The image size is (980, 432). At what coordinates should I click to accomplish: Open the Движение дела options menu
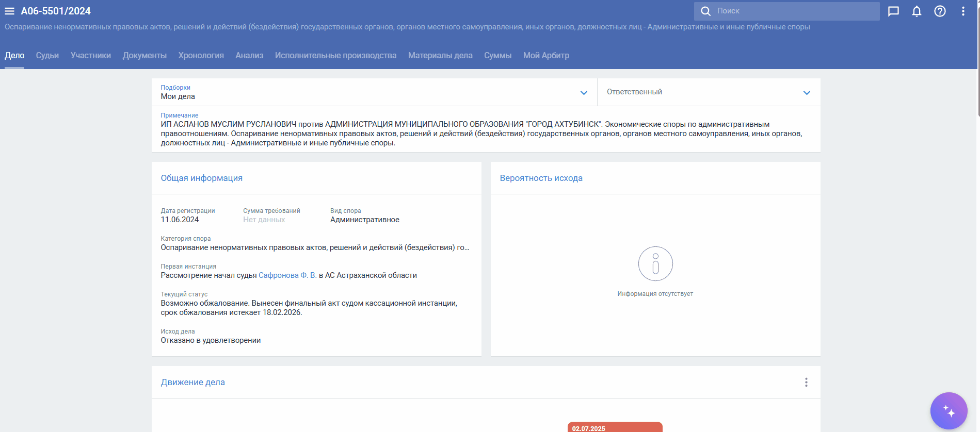(x=806, y=382)
